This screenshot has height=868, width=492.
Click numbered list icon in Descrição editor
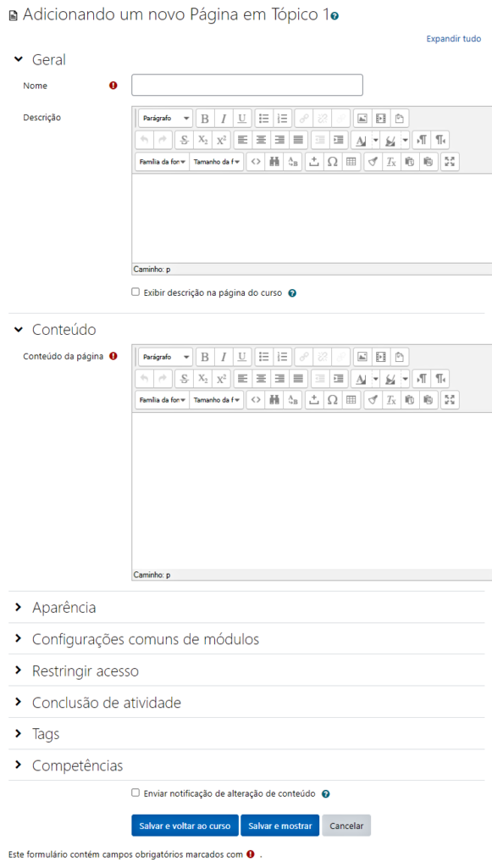click(x=283, y=119)
